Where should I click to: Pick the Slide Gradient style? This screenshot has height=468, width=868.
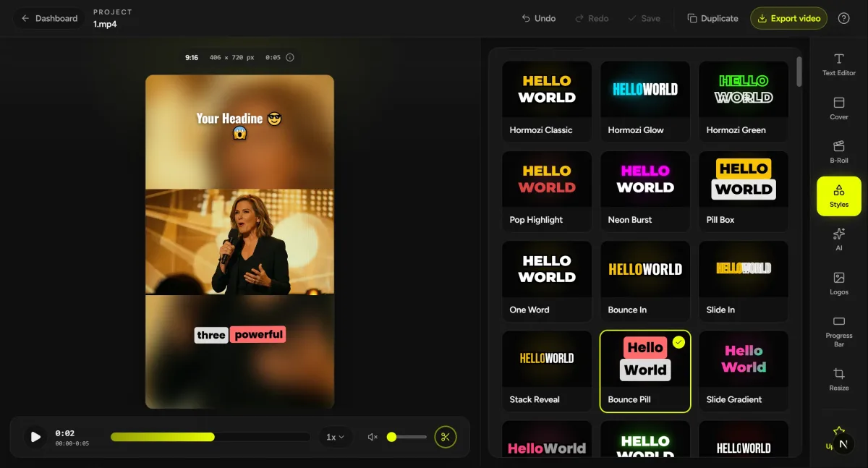pos(744,370)
